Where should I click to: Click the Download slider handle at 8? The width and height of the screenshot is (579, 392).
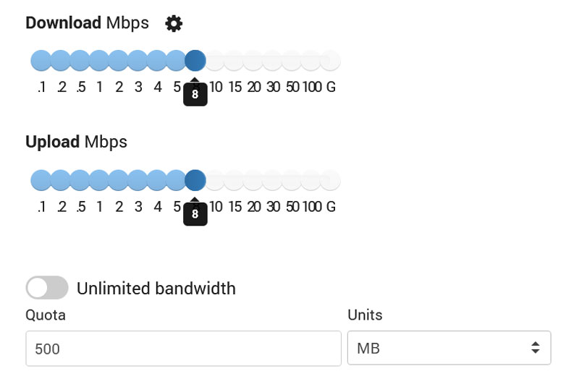[x=195, y=60]
